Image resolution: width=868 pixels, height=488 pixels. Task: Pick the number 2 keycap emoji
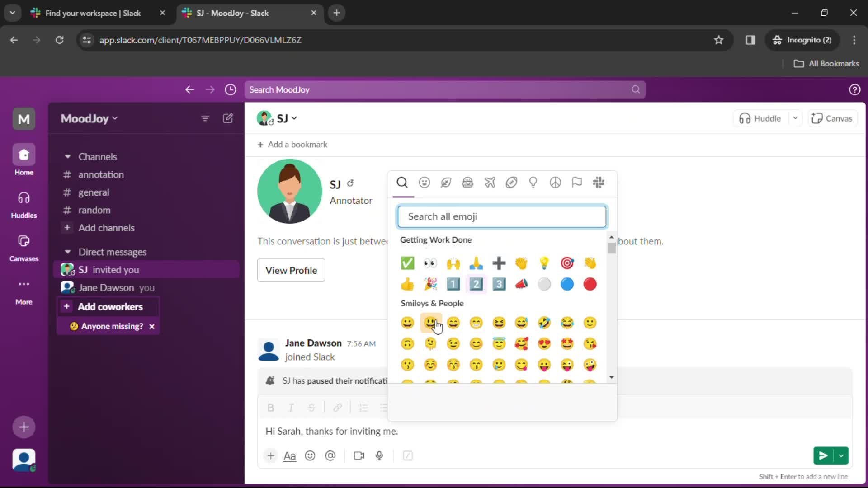(x=476, y=284)
